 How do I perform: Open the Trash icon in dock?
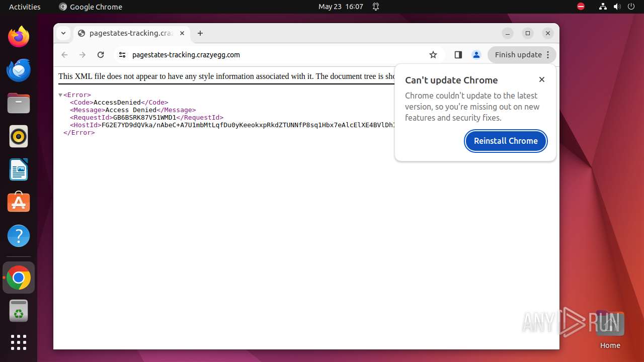[19, 311]
